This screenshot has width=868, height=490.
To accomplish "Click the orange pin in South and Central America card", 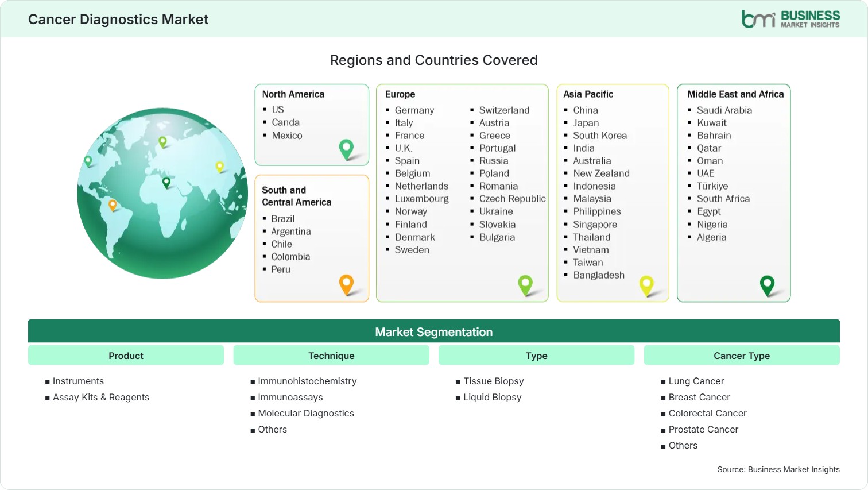I will click(346, 285).
